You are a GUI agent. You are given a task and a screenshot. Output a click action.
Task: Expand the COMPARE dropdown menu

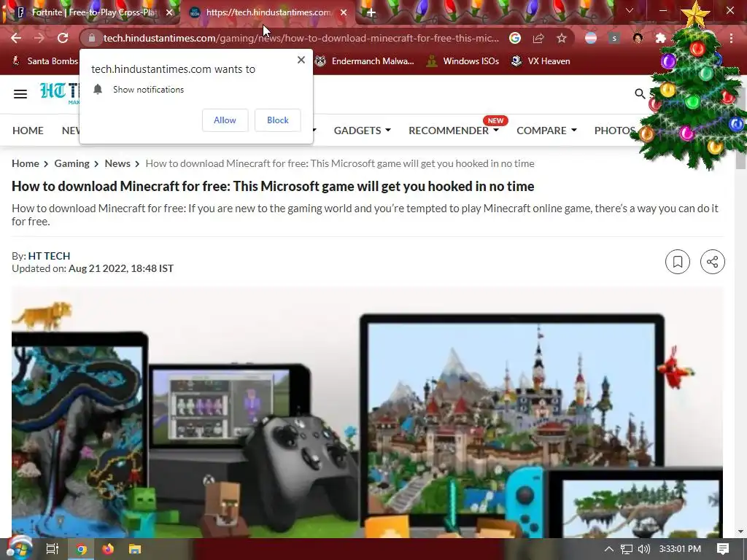pyautogui.click(x=546, y=131)
